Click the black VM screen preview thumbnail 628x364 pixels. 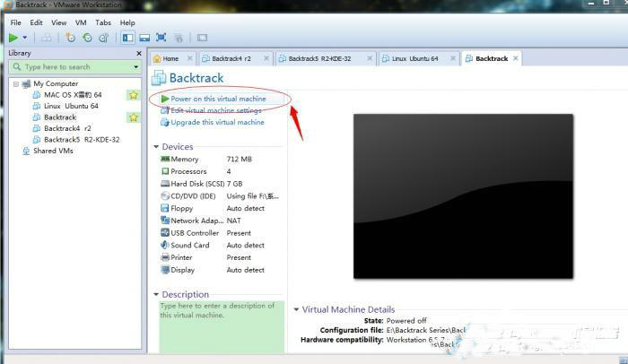(463, 196)
